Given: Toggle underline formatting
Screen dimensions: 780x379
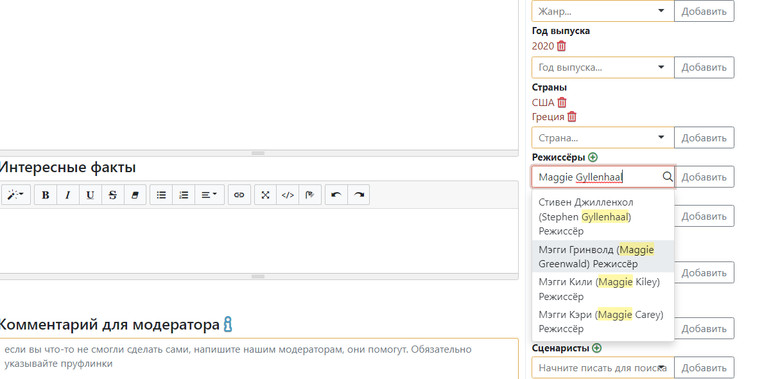Looking at the screenshot, I should pyautogui.click(x=90, y=194).
